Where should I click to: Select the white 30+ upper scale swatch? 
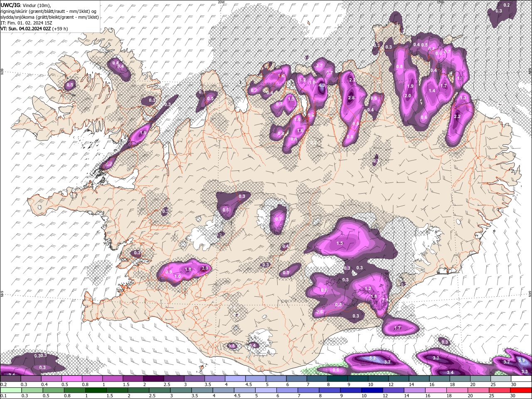(x=522, y=379)
